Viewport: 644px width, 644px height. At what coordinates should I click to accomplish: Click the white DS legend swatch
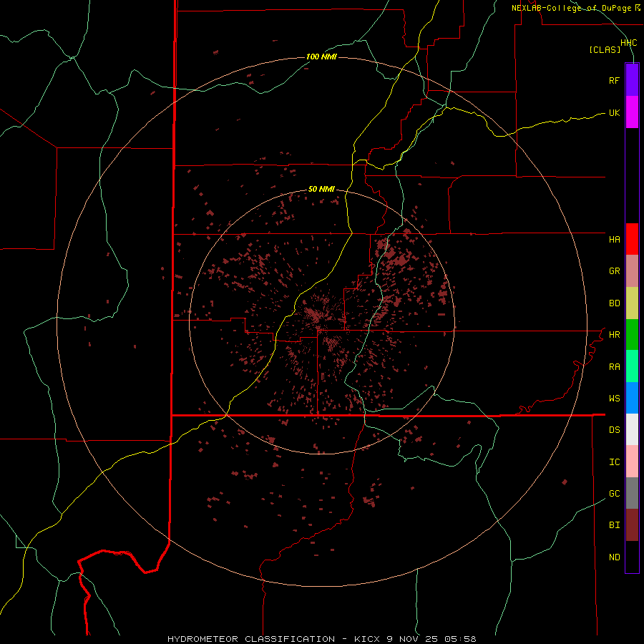click(632, 429)
